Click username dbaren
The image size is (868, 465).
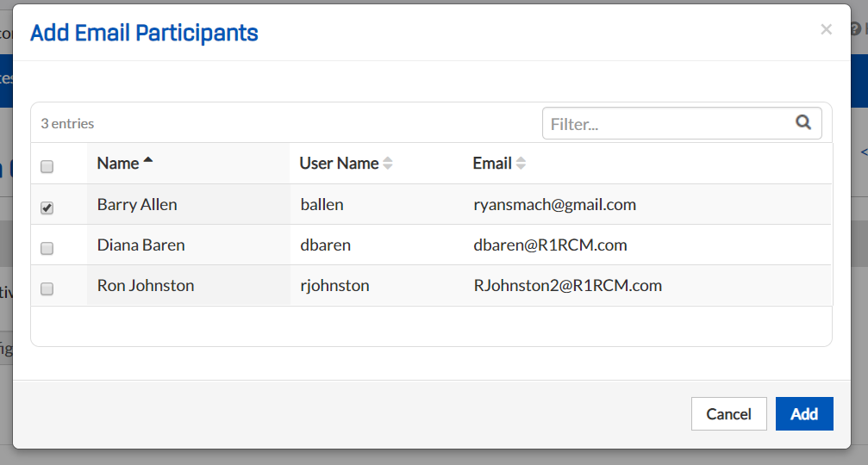click(x=326, y=245)
